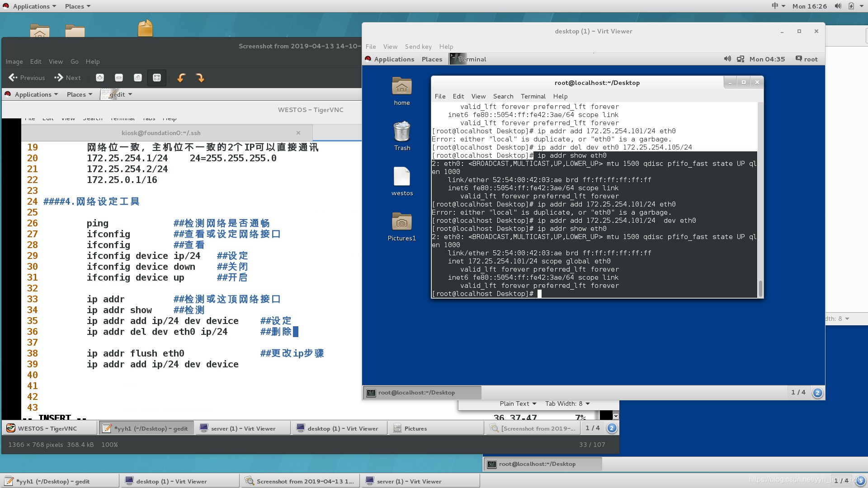Click the zoom out icon in image viewer
868x488 pixels.
click(119, 78)
